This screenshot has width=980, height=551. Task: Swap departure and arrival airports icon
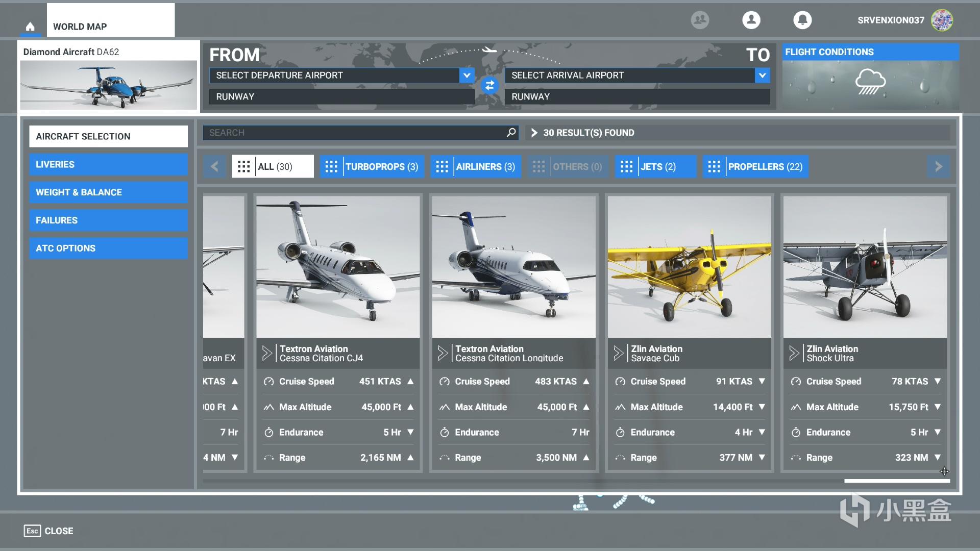(489, 86)
